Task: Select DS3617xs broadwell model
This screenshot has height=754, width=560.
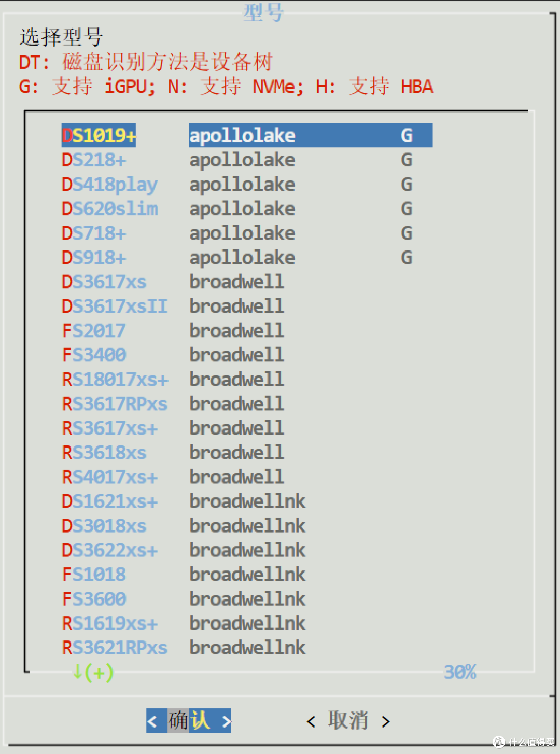Action: tap(247, 282)
